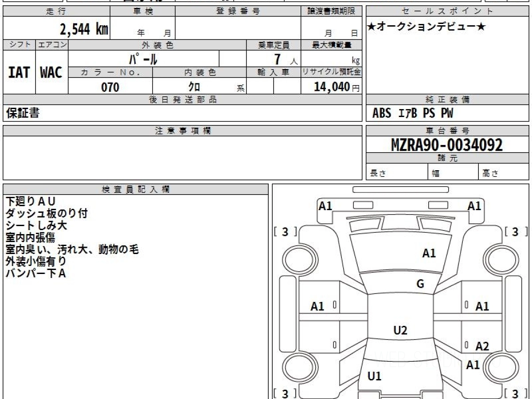Click the A1 hood damage marker
Viewport: 532px width, 399px height.
pyautogui.click(x=429, y=253)
